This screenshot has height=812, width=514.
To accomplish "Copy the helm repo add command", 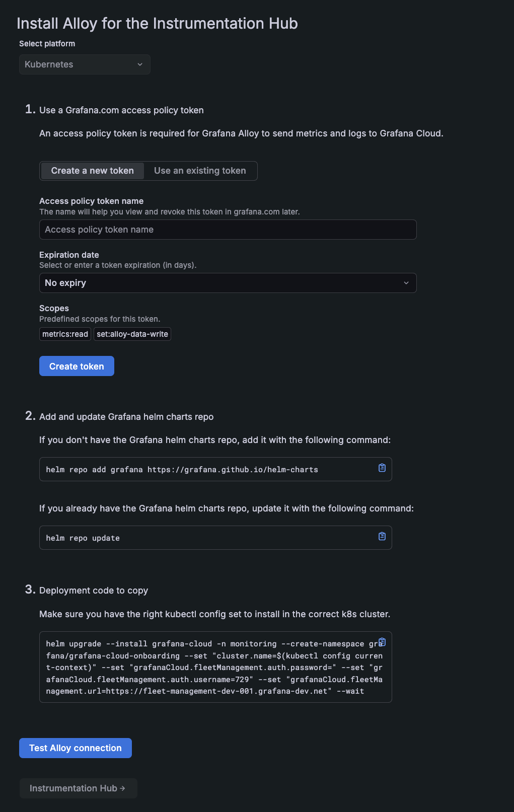I will (382, 468).
